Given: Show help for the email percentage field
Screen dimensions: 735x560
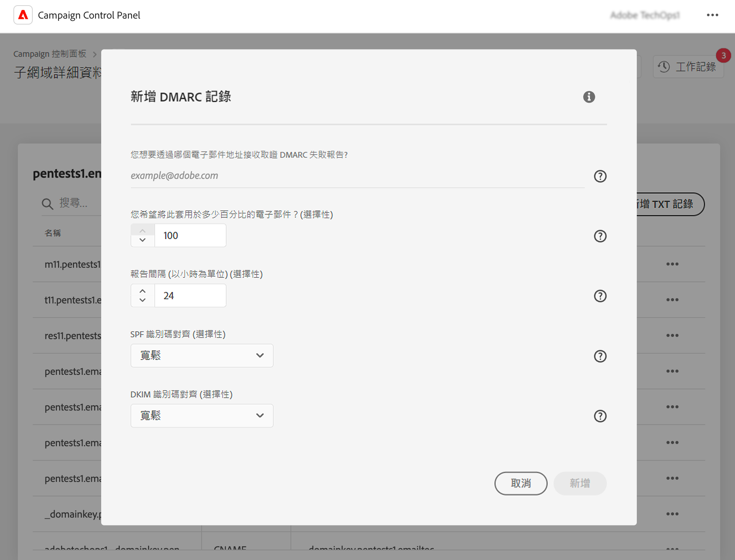Looking at the screenshot, I should tap(600, 236).
